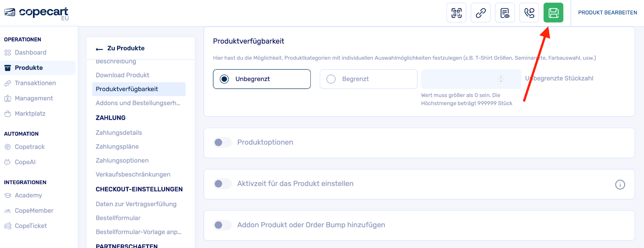This screenshot has width=644, height=248.
Task: Click the copecart EU logo
Action: click(36, 13)
